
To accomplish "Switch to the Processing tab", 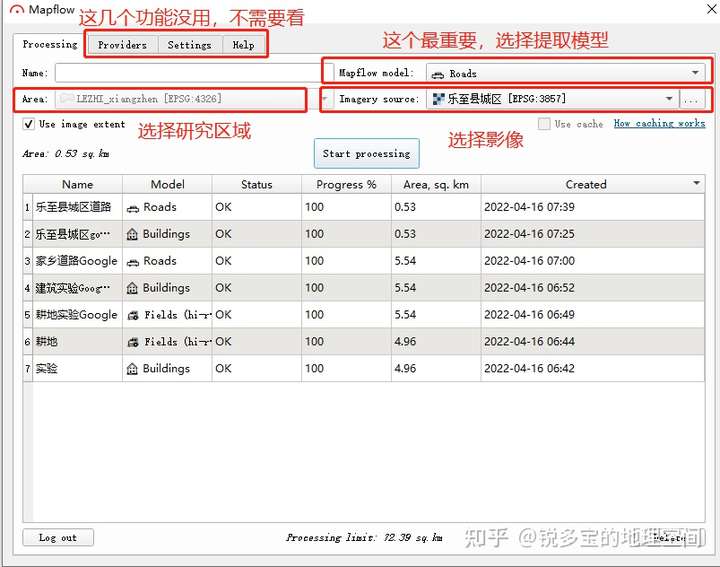I will tap(50, 45).
